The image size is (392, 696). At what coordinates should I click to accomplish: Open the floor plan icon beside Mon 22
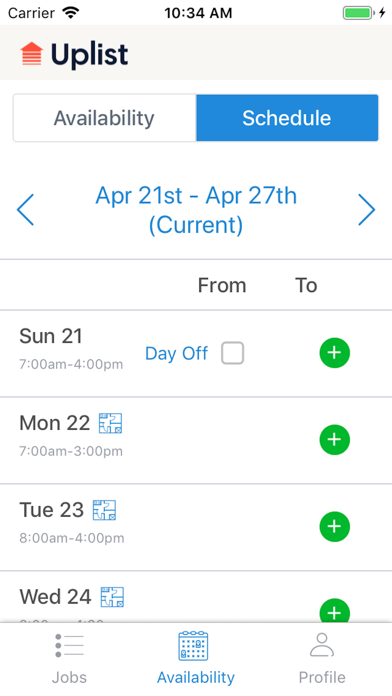pyautogui.click(x=111, y=423)
